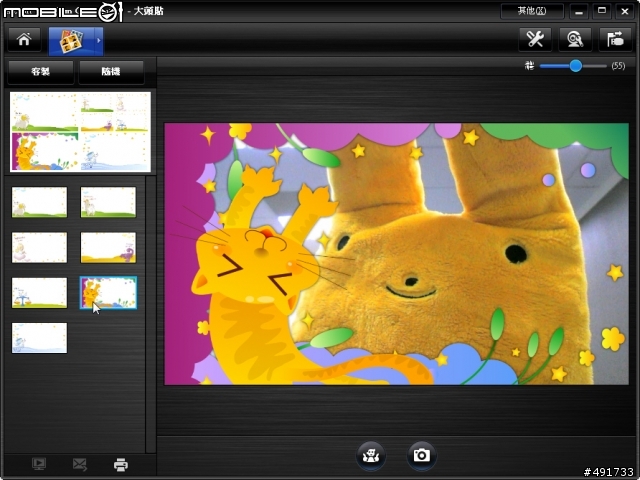Open the webcam settings icon
This screenshot has height=480, width=640.
pyautogui.click(x=575, y=40)
